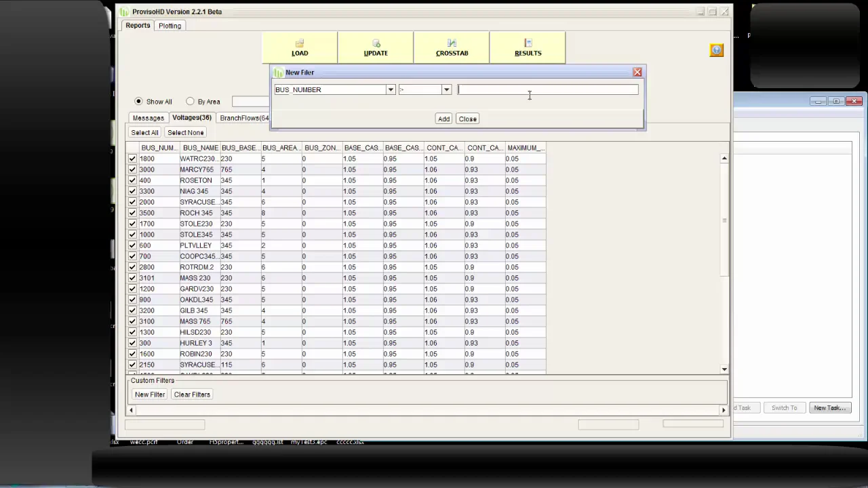Switch to the Plotting tab
Viewport: 868px width, 488px height.
point(170,26)
